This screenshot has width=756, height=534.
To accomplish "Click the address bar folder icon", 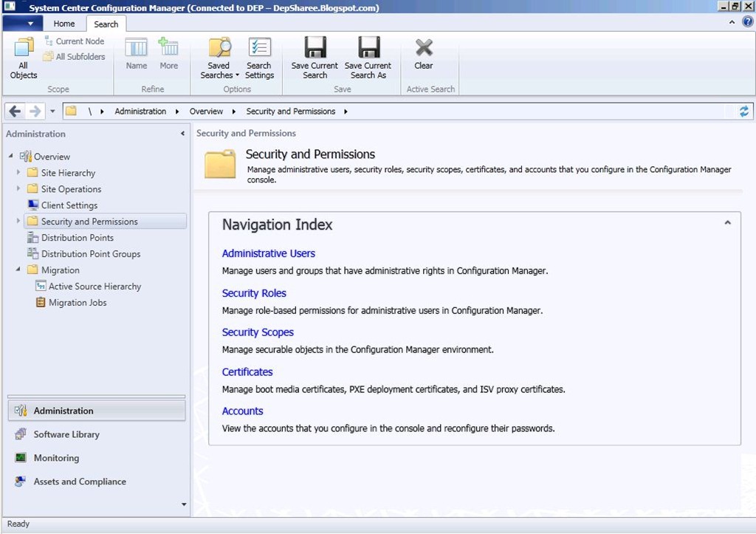I will coord(72,111).
